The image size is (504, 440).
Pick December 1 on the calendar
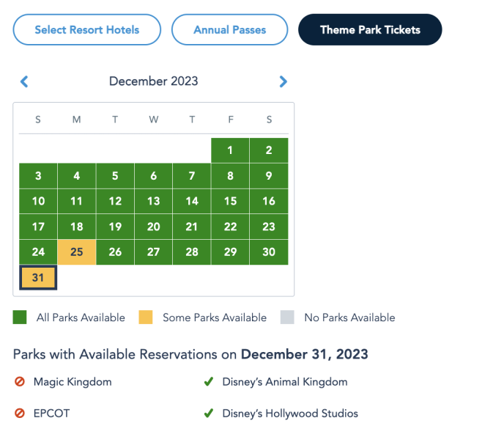pos(230,150)
